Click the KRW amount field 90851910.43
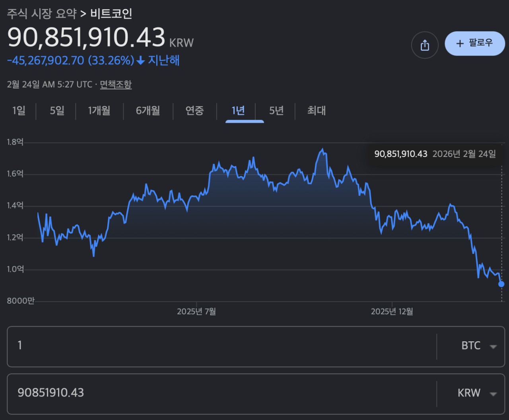 pos(222,393)
